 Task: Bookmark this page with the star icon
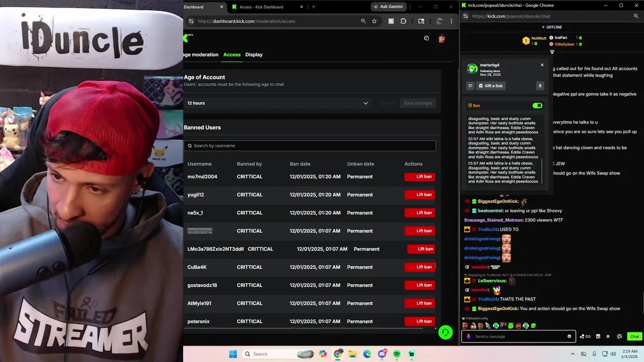pos(374,21)
